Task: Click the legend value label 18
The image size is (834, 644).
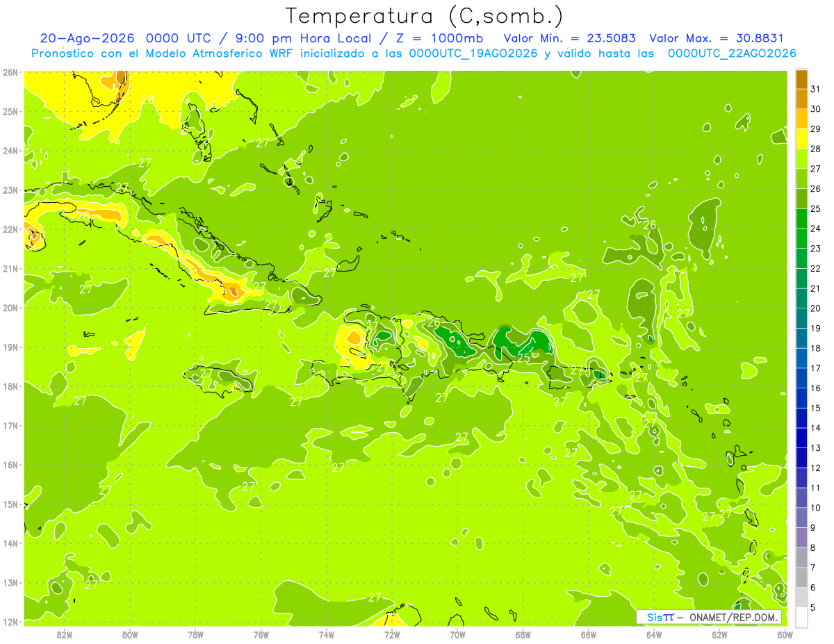Action: (x=815, y=348)
